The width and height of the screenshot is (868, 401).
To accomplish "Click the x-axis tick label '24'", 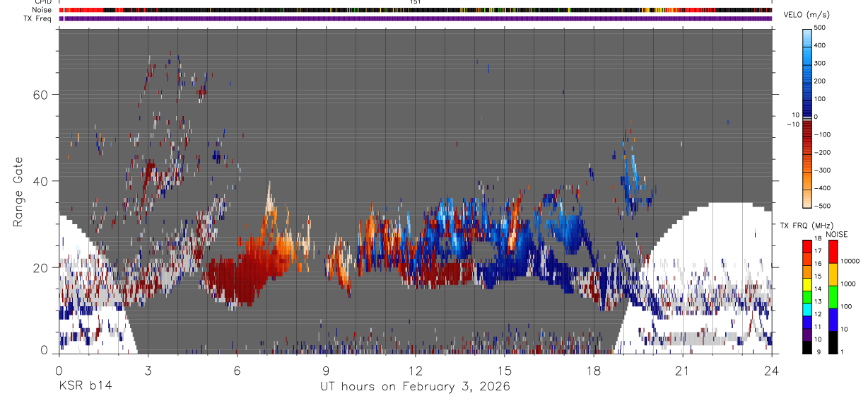I will [x=772, y=370].
